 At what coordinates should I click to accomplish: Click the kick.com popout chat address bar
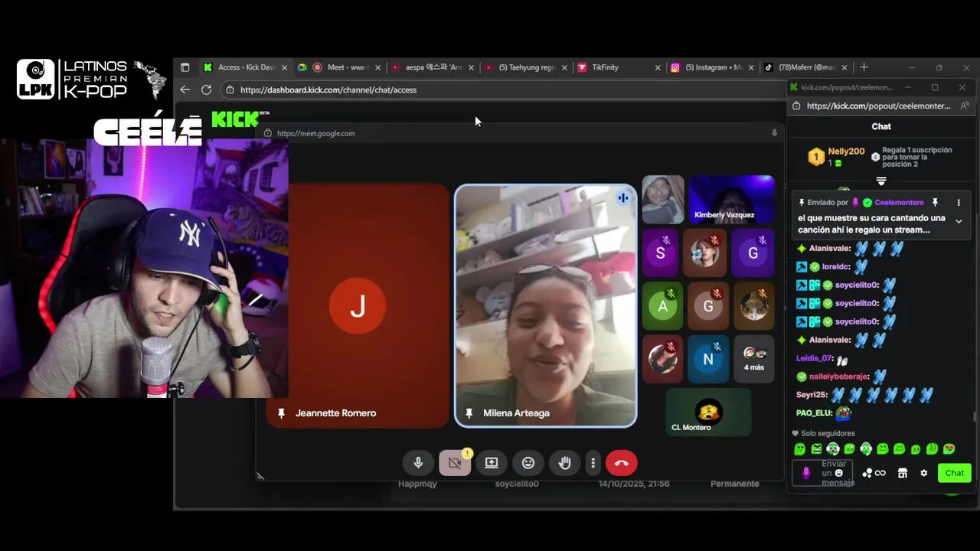878,106
